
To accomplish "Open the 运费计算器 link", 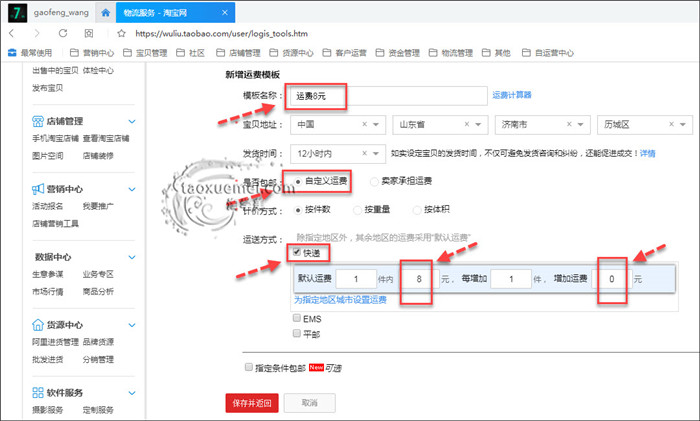I will (x=512, y=95).
